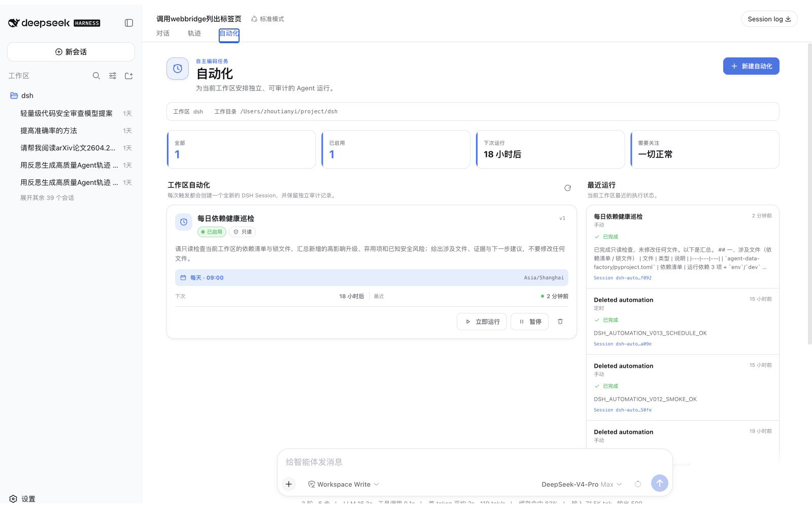This screenshot has width=812, height=508.
Task: Open conversation 请帮我阅读arXiv论文2604.2...
Action: point(71,148)
